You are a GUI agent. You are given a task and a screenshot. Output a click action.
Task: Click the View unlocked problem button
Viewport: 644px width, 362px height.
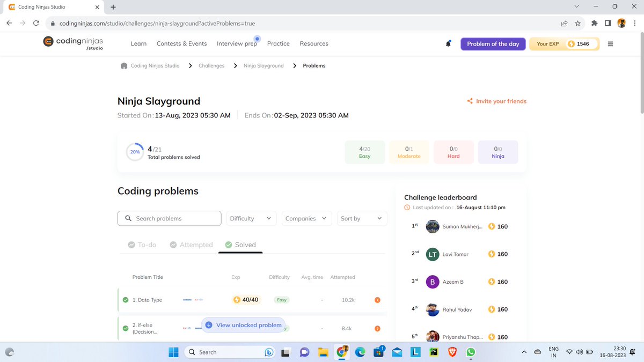tap(243, 325)
